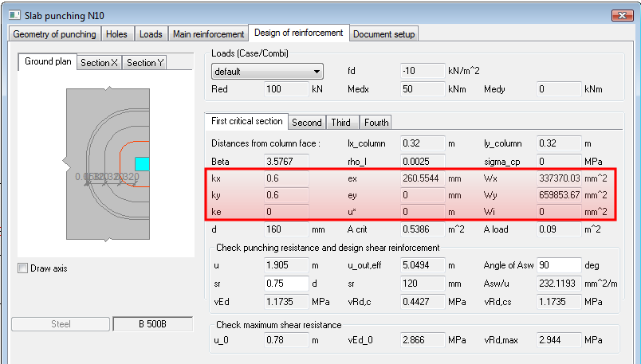641x364 pixels.
Task: Click the Slab punching window title icon
Action: pyautogui.click(x=13, y=14)
